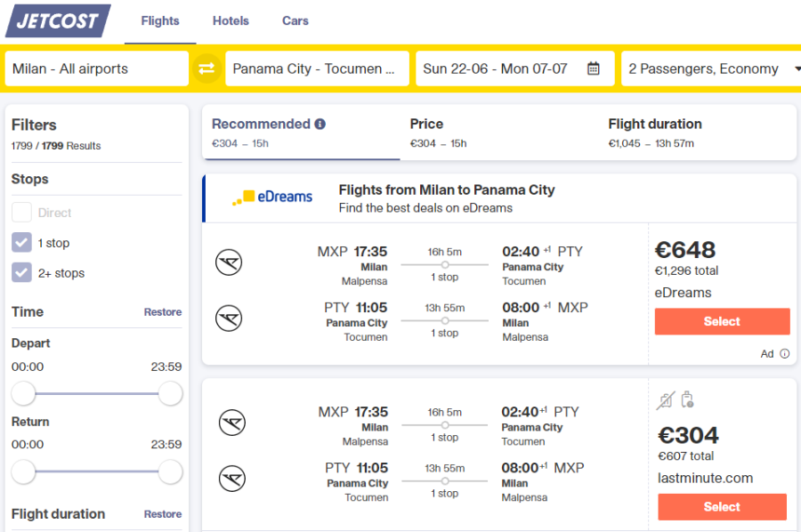Click the 1799 / 1799 Results count
This screenshot has width=801, height=532.
(x=56, y=146)
